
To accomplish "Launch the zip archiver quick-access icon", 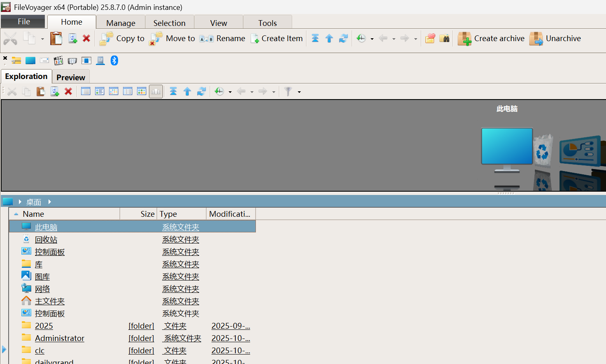I will click(x=16, y=60).
